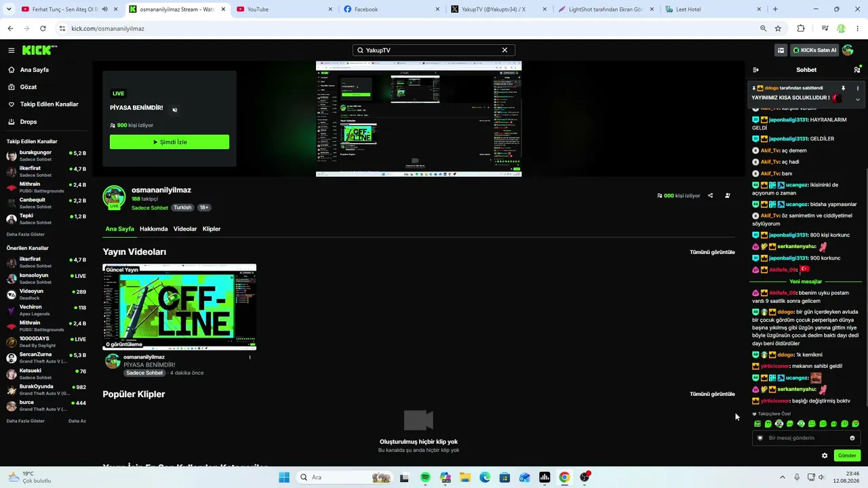
Task: Mute the Ferhat Tunç tab audio
Action: tap(104, 9)
